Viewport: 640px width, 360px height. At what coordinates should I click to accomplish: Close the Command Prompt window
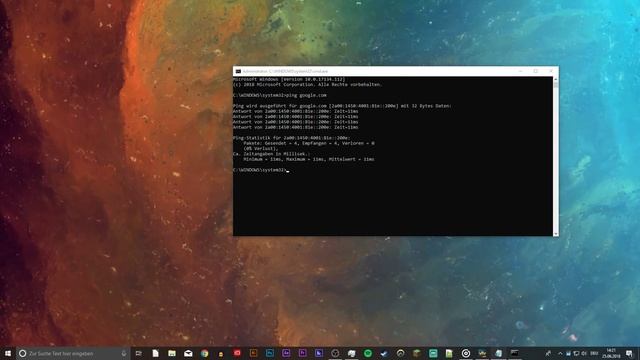coord(551,71)
